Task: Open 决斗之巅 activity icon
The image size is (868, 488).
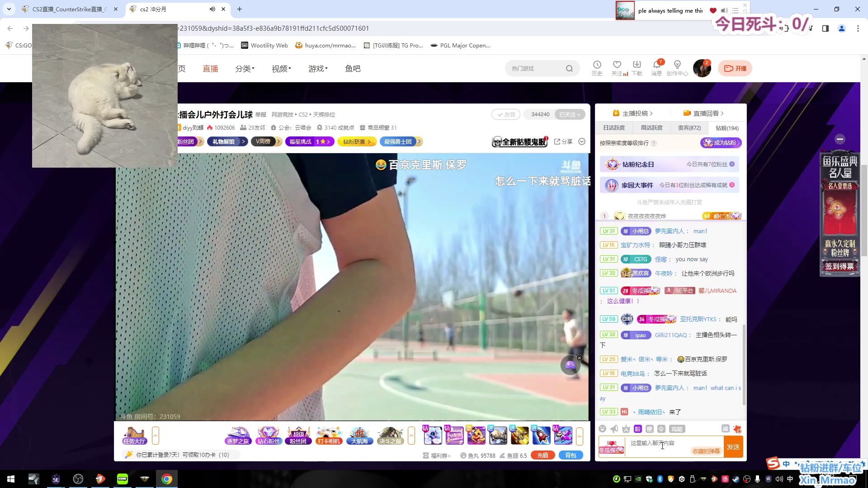Action: (390, 436)
